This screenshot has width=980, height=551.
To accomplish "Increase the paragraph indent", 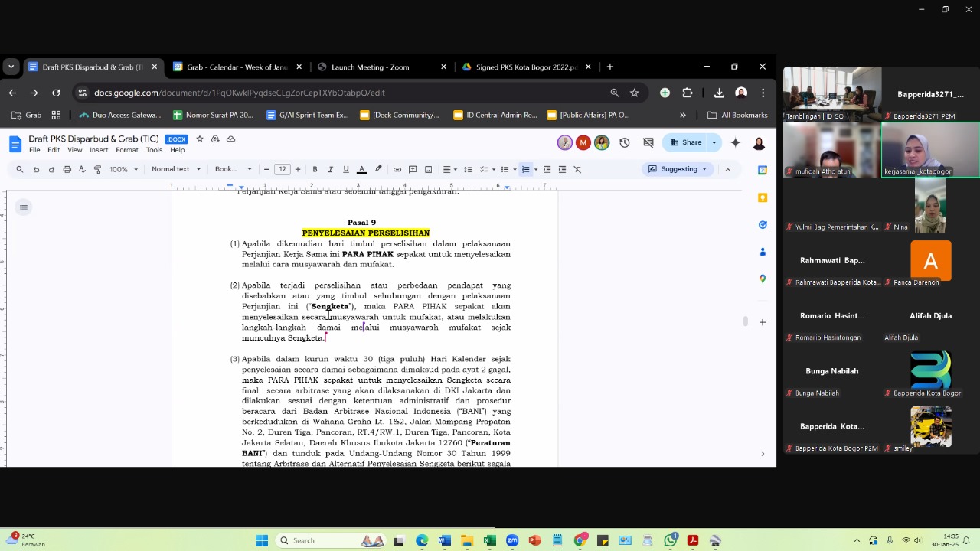I will click(562, 169).
